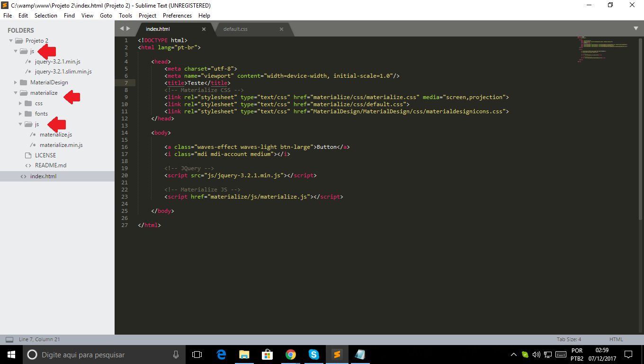Click the LICENSE file icon

[x=28, y=155]
